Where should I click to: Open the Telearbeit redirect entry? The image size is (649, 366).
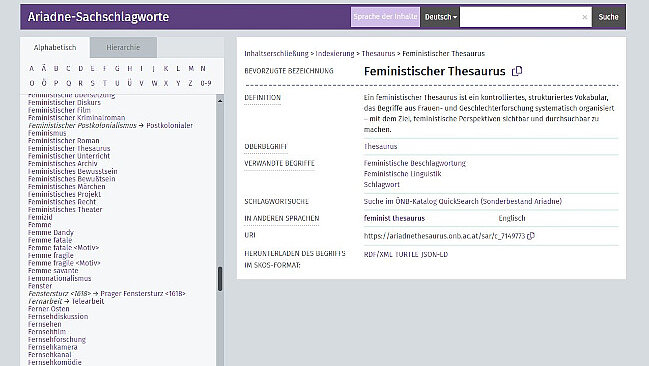click(x=88, y=301)
